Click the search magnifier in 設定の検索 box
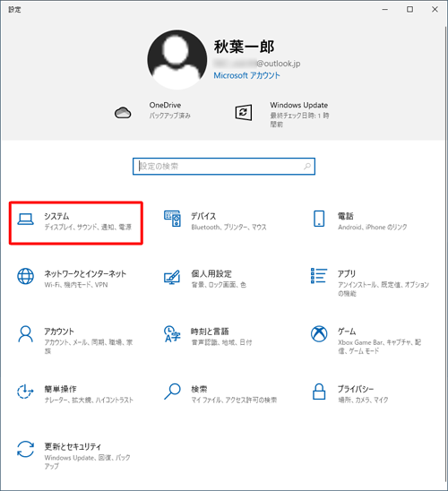 coord(307,166)
